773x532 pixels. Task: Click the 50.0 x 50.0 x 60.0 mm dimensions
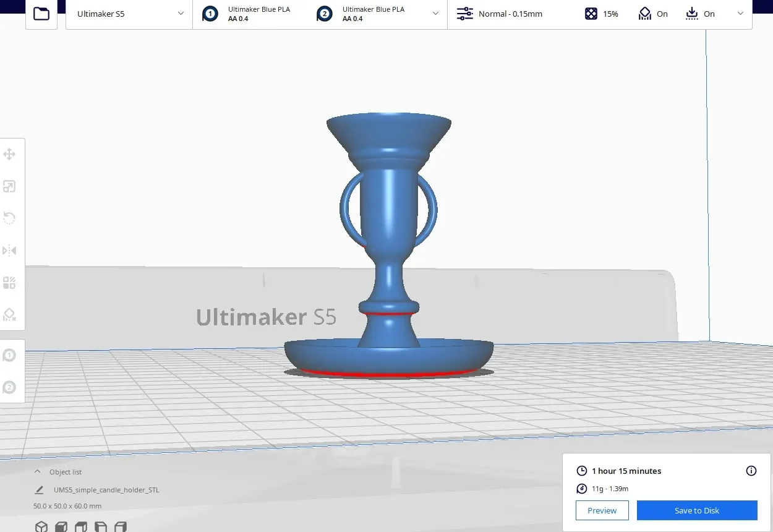pos(67,506)
